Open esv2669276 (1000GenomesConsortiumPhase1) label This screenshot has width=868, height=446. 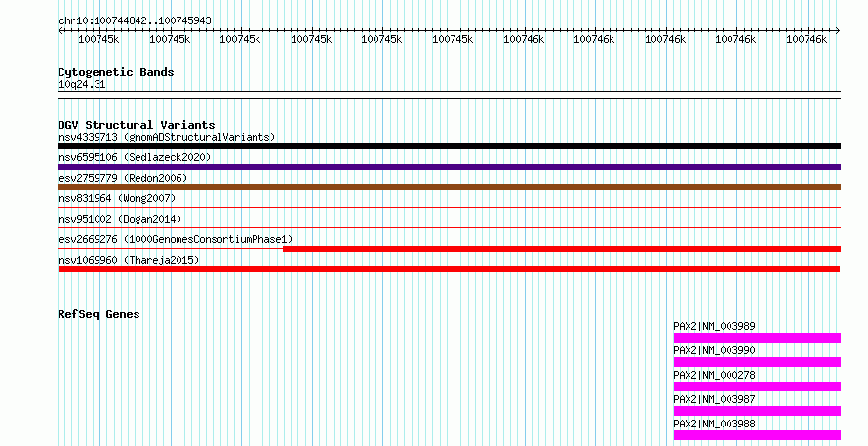[176, 239]
